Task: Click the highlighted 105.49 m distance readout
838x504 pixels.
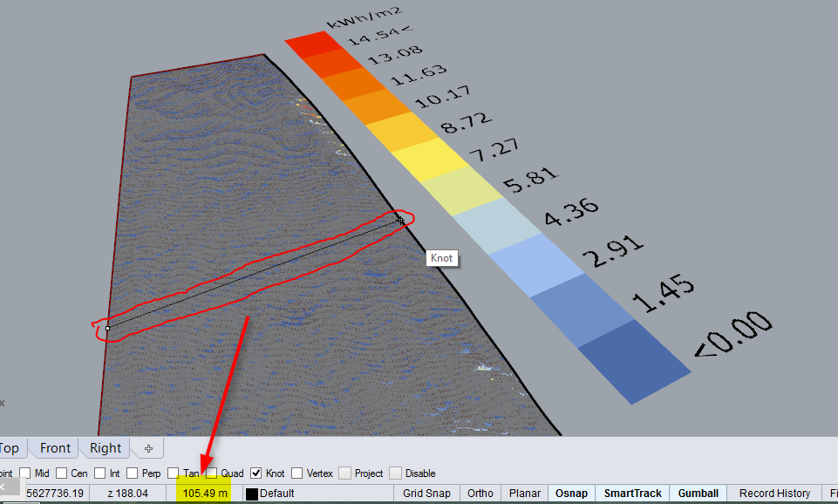Action: pos(205,494)
